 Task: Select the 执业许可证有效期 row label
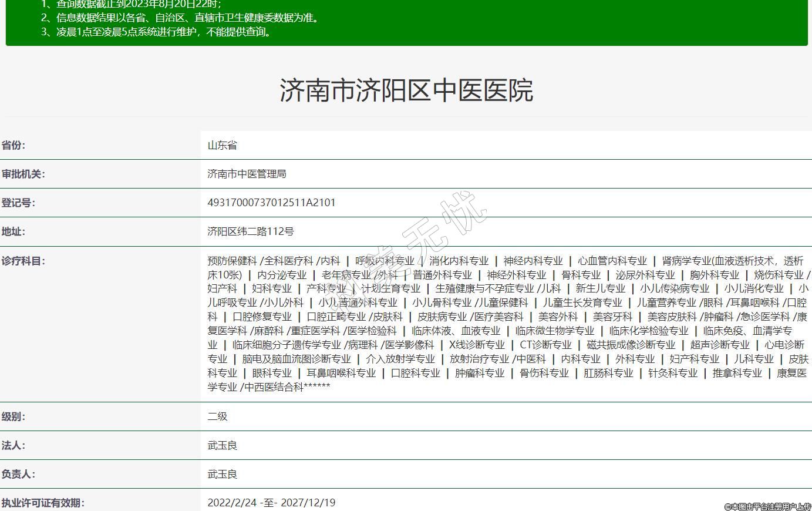tap(43, 503)
